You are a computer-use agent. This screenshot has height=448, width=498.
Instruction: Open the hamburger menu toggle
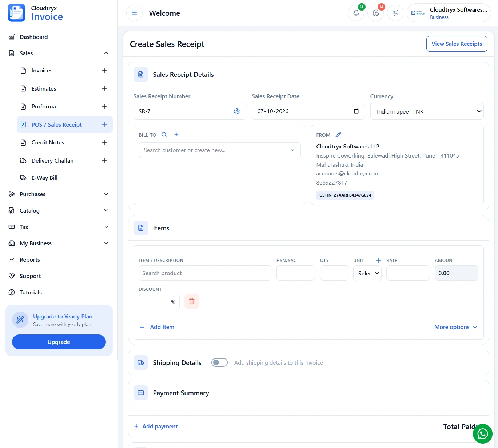pyautogui.click(x=134, y=13)
